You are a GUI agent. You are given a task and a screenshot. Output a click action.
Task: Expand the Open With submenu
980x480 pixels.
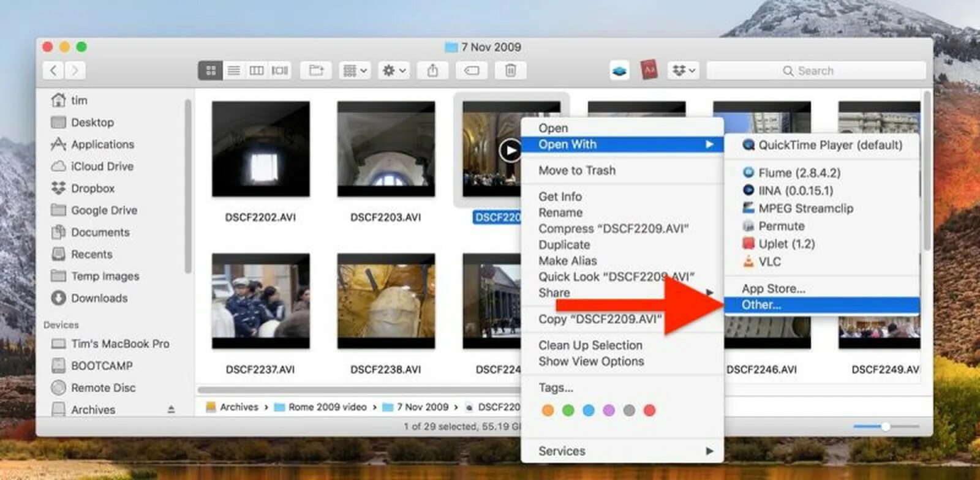pyautogui.click(x=622, y=144)
